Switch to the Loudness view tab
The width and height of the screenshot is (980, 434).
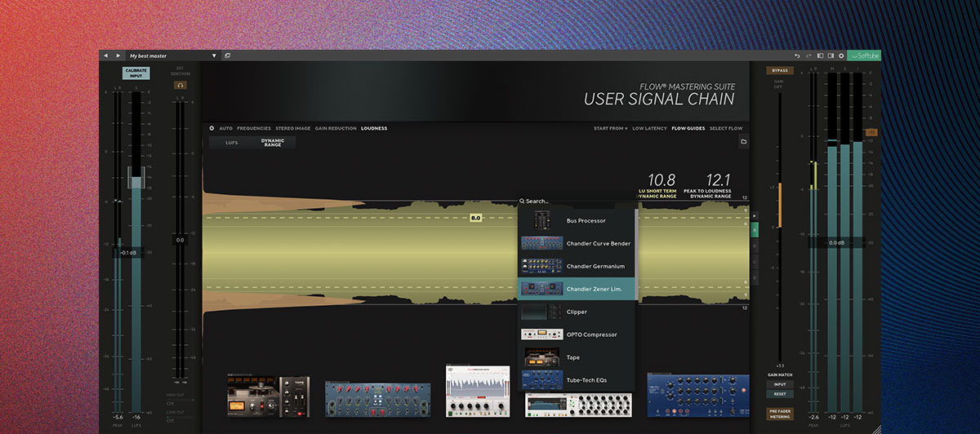374,128
